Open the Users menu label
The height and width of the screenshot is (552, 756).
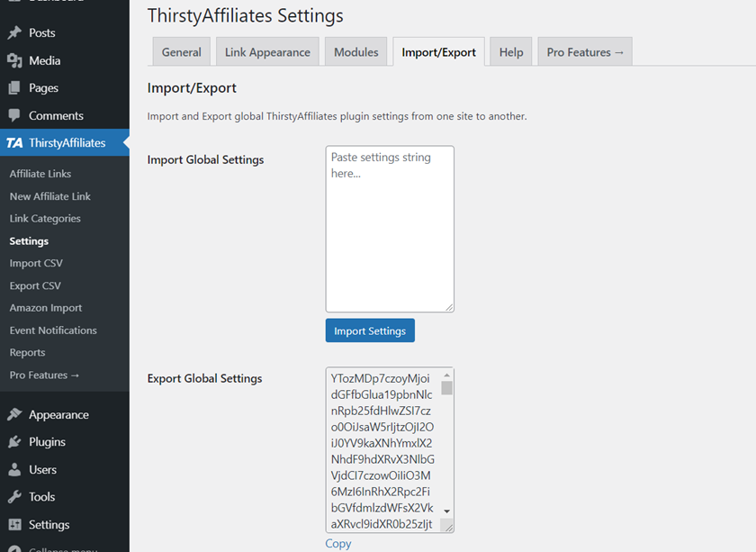pyautogui.click(x=43, y=469)
